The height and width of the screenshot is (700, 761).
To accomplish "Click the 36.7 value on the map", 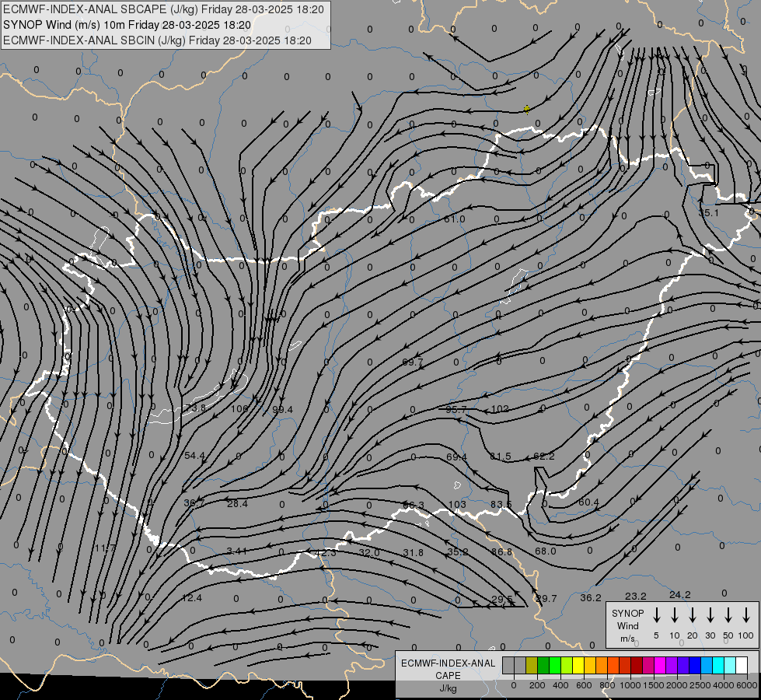I will click(x=194, y=502).
